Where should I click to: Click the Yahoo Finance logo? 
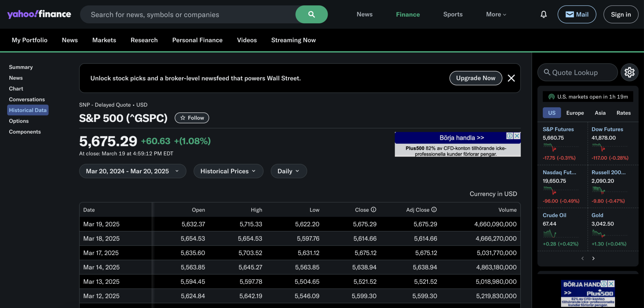click(x=39, y=14)
